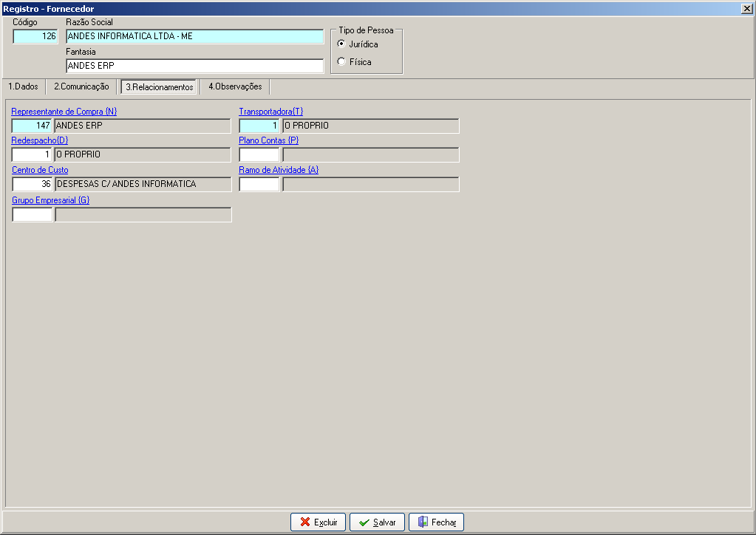756x535 pixels.
Task: Select the Jurídica radio option
Action: pyautogui.click(x=341, y=44)
